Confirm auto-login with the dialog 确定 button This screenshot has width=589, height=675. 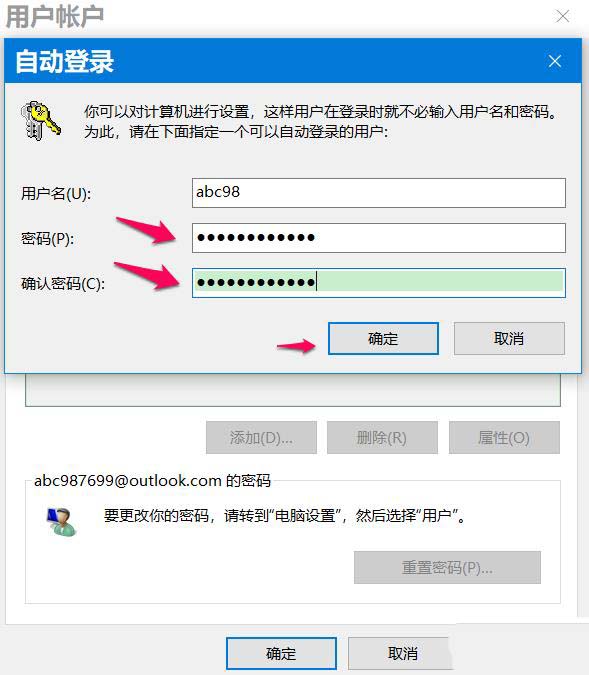(383, 338)
